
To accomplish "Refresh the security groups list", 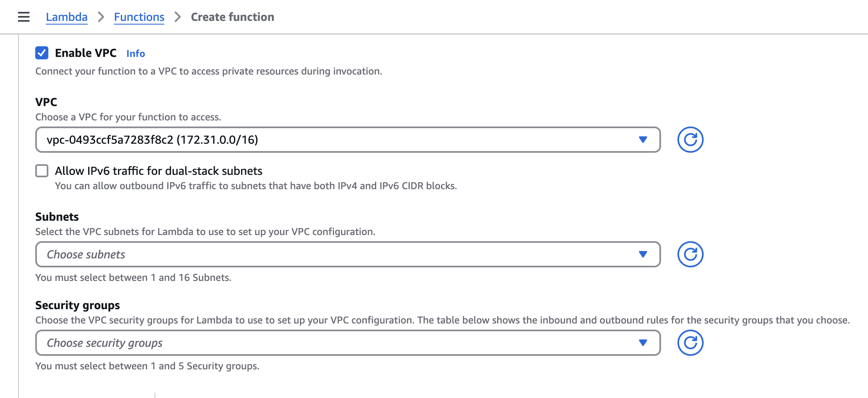I will pyautogui.click(x=690, y=343).
